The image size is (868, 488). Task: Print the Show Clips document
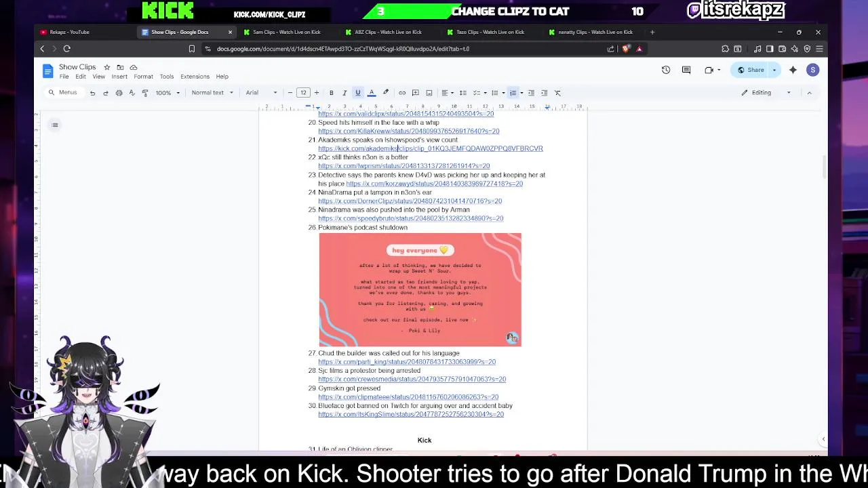[119, 93]
